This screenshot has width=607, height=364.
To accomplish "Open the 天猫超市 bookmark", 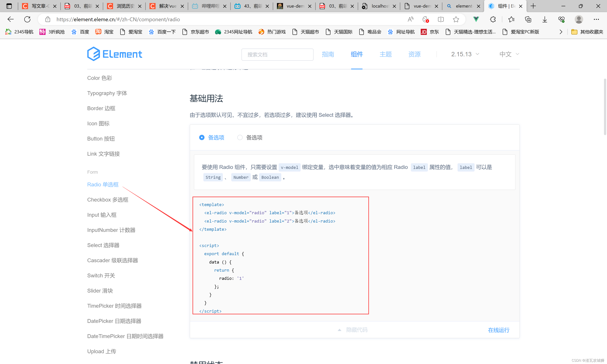I will pos(305,32).
